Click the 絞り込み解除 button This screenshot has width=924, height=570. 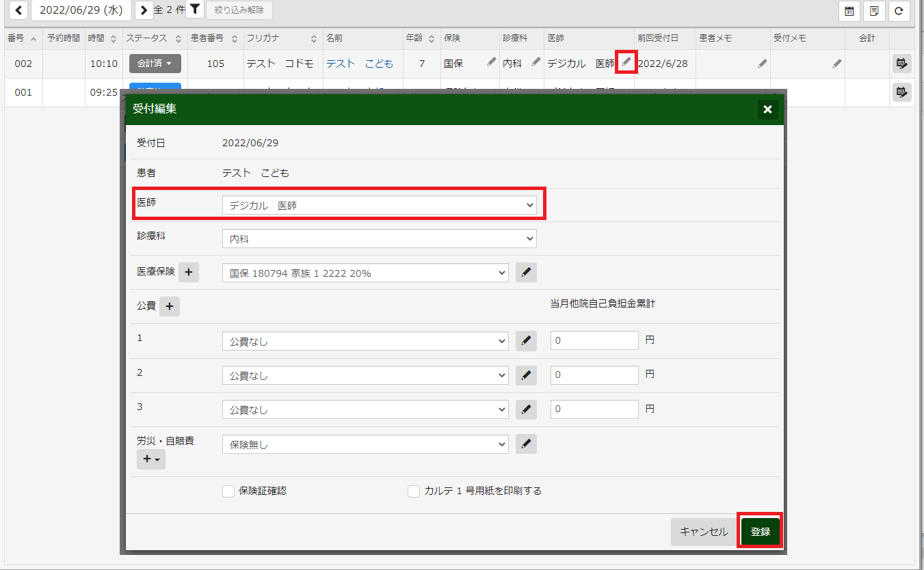pyautogui.click(x=239, y=10)
